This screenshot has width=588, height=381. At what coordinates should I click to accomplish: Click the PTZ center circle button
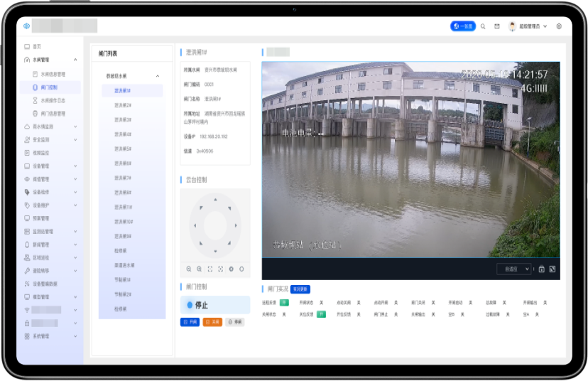[215, 225]
